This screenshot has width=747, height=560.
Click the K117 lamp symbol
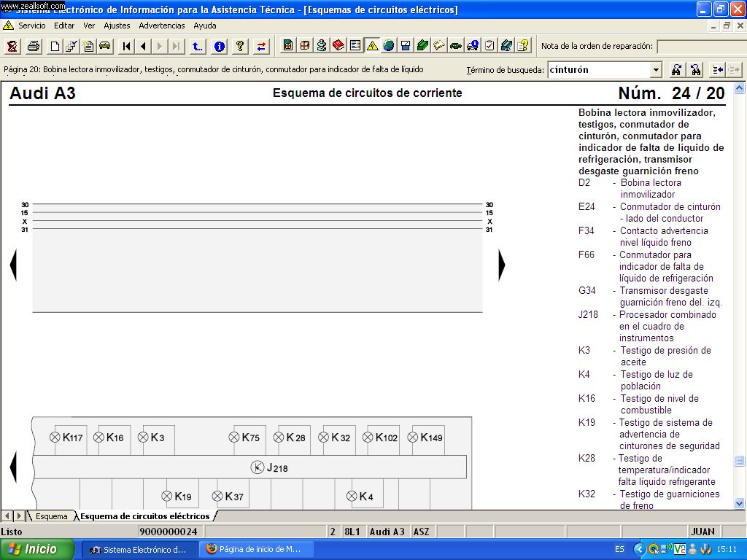coord(55,437)
